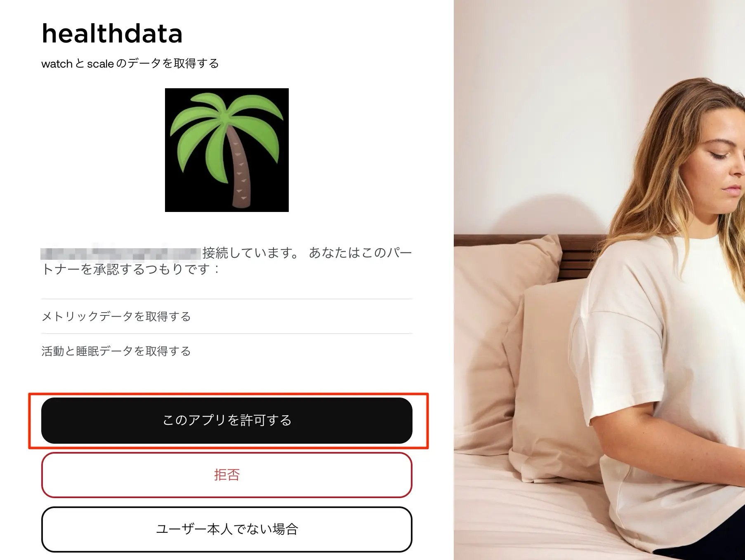Select the healthdata app title
This screenshot has width=745, height=560.
coord(112,33)
